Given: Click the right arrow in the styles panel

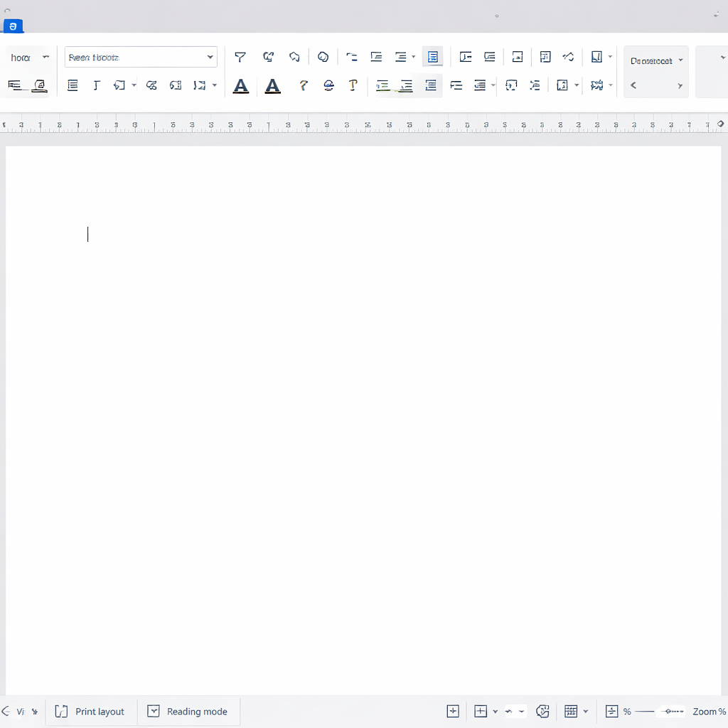Looking at the screenshot, I should [x=680, y=85].
